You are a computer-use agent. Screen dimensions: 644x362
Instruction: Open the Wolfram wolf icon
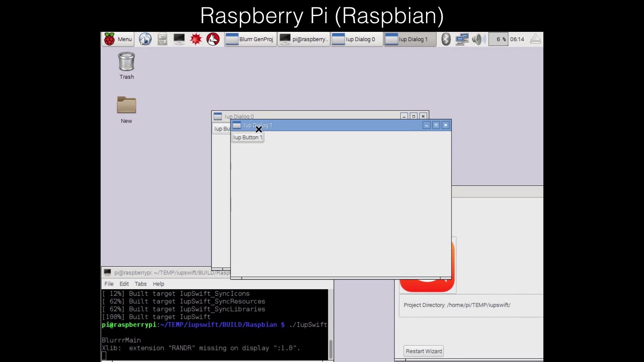pos(213,39)
